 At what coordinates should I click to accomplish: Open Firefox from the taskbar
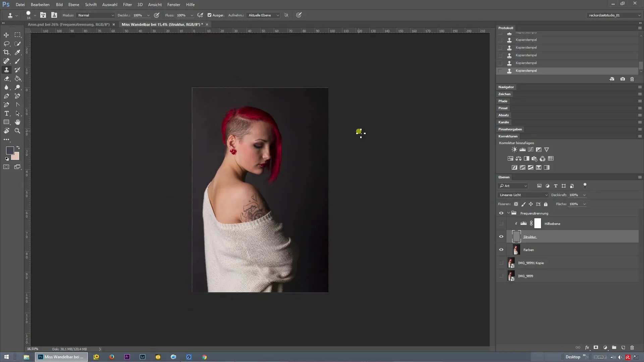pos(112,357)
